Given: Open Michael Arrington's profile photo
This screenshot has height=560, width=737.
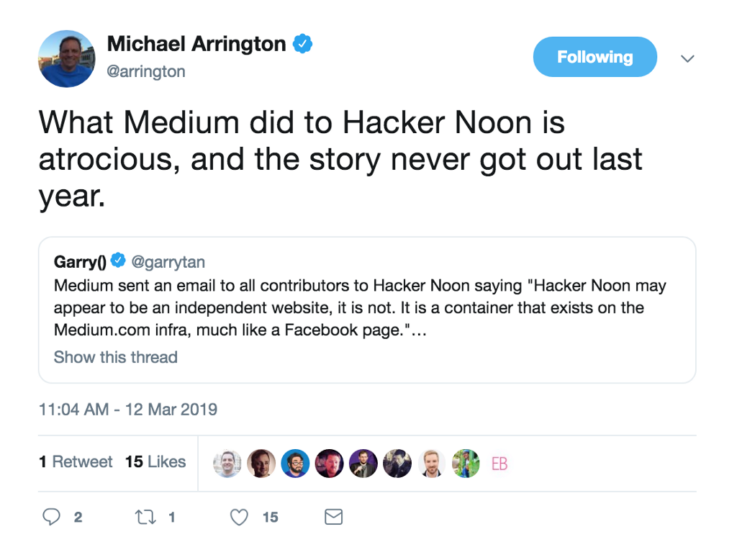Looking at the screenshot, I should point(67,58).
